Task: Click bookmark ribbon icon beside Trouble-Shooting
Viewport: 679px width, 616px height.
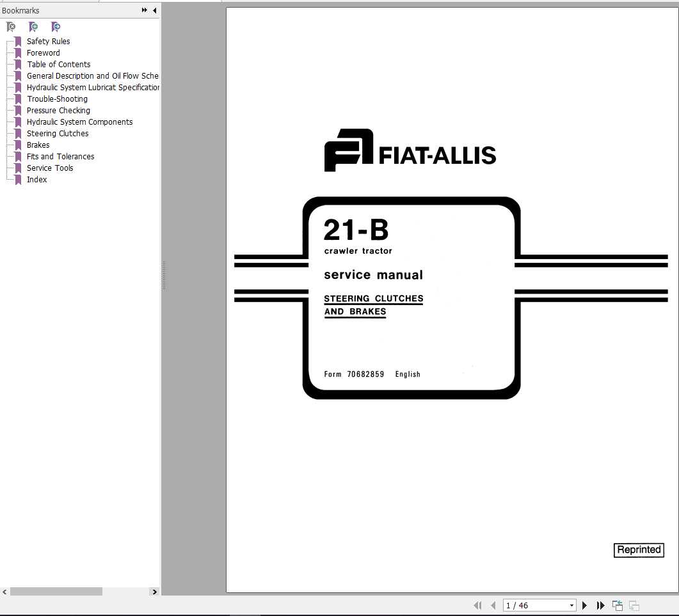Action: coord(18,99)
